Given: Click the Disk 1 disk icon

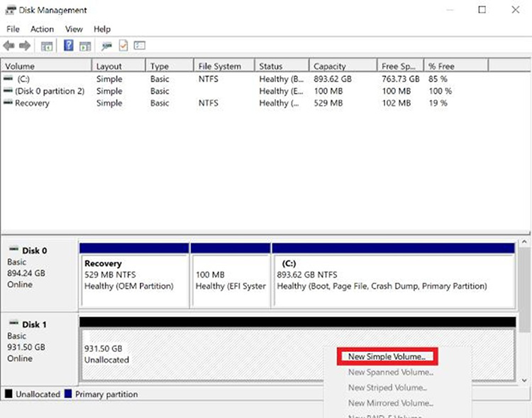Looking at the screenshot, I should [x=14, y=324].
